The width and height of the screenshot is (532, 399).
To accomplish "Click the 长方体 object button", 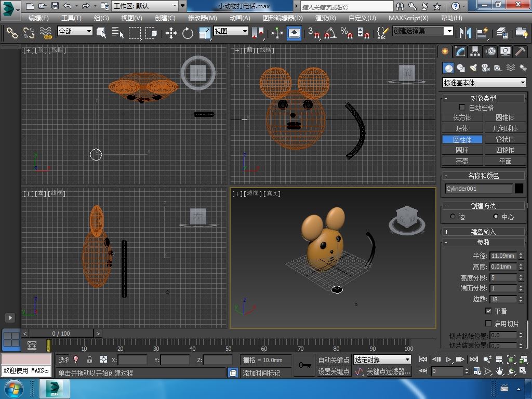I will tap(462, 117).
